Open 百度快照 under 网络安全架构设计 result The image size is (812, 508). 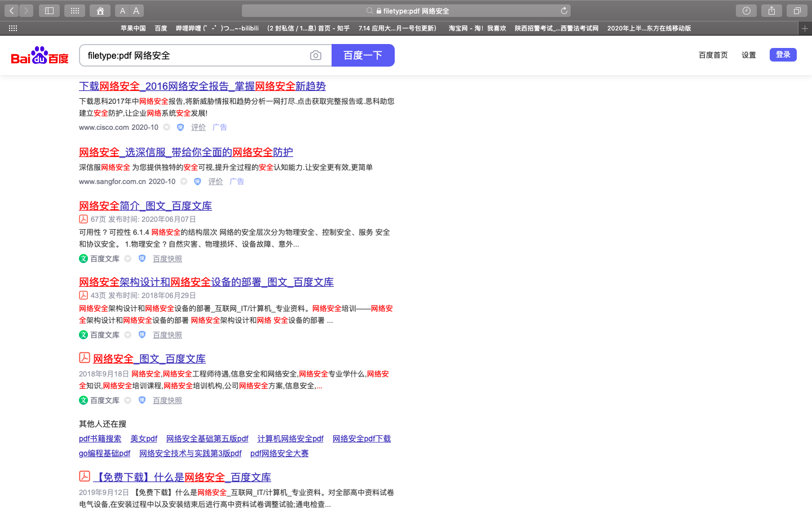pos(167,335)
